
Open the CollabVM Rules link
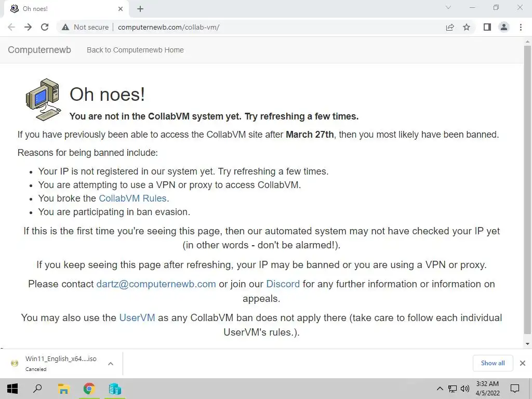pos(132,198)
